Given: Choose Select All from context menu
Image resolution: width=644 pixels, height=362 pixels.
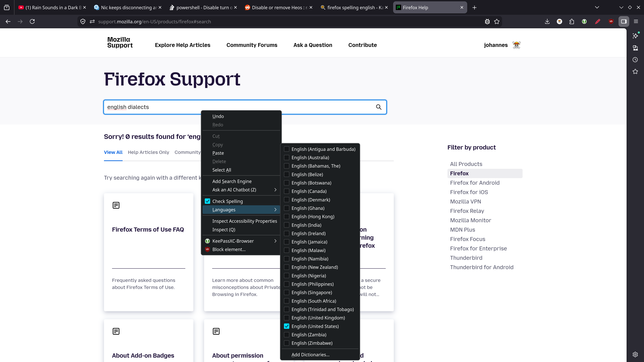Looking at the screenshot, I should 222,170.
